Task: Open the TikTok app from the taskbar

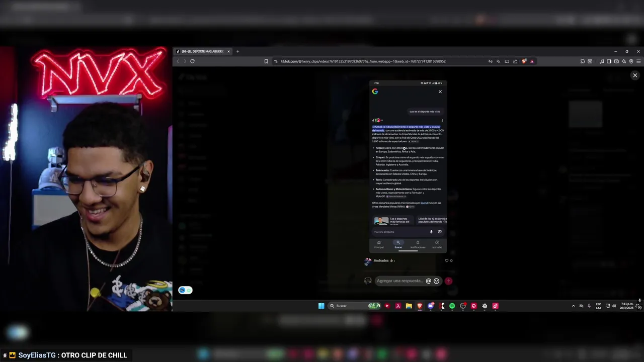Action: pos(495,306)
